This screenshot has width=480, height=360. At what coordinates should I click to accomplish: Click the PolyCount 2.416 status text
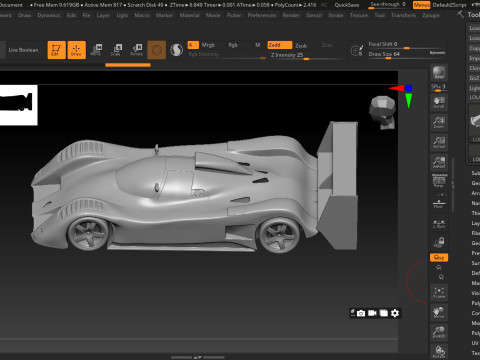pyautogui.click(x=295, y=5)
